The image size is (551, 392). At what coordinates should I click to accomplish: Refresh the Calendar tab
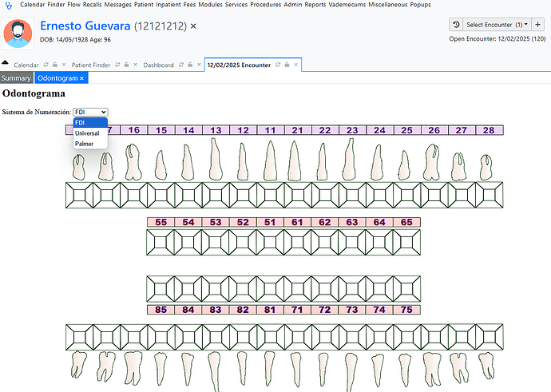point(46,65)
